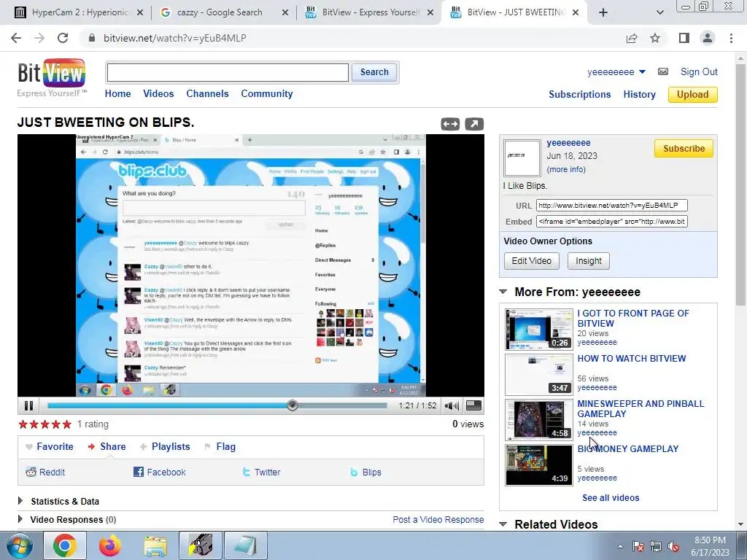Open the inbox envelope icon

coord(662,71)
